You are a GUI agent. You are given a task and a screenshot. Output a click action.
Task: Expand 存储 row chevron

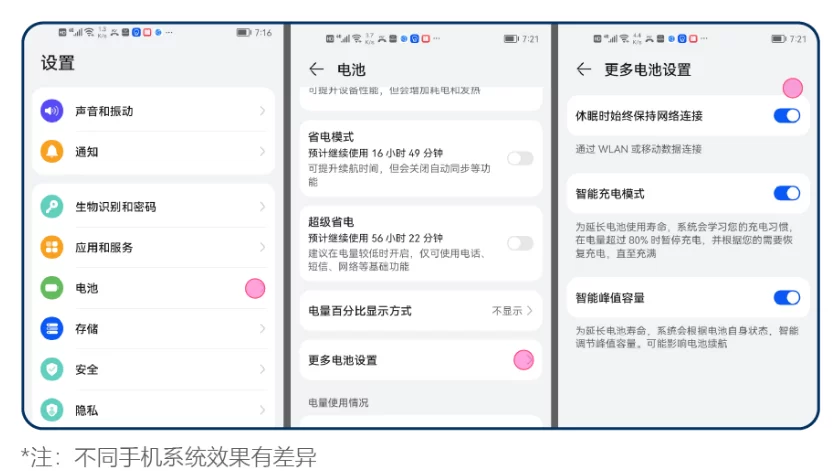[262, 328]
